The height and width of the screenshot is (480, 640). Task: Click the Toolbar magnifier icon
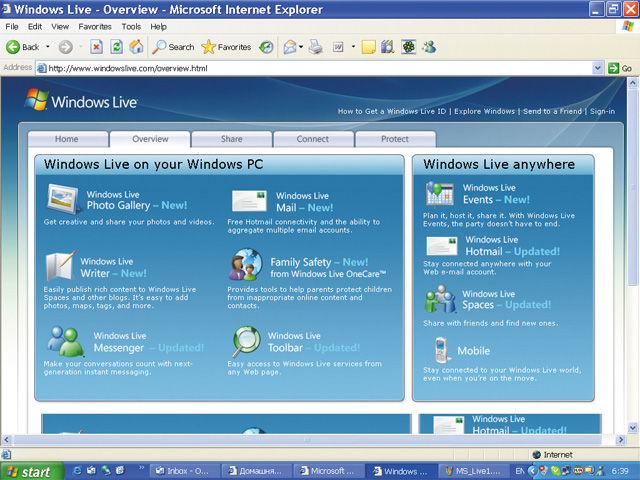pyautogui.click(x=246, y=341)
